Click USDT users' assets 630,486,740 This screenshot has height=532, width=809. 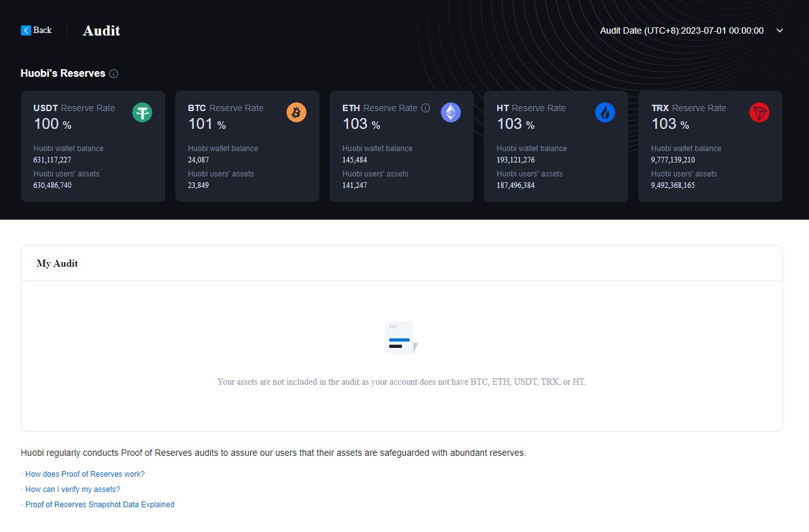pyautogui.click(x=52, y=185)
